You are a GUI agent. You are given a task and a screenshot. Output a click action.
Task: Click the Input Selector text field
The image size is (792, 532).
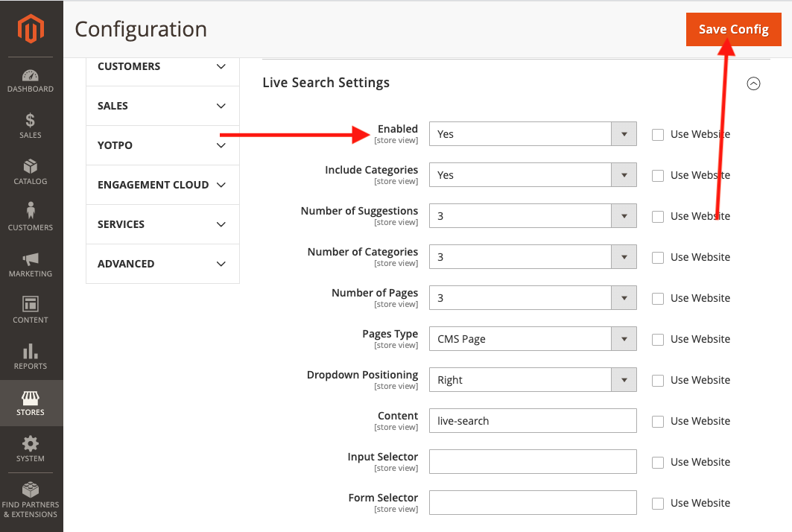point(533,462)
